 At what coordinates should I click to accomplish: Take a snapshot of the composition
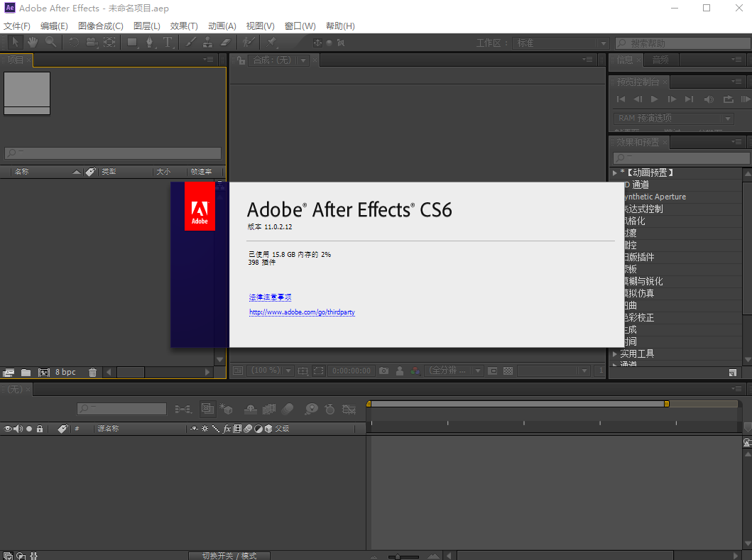click(x=383, y=370)
